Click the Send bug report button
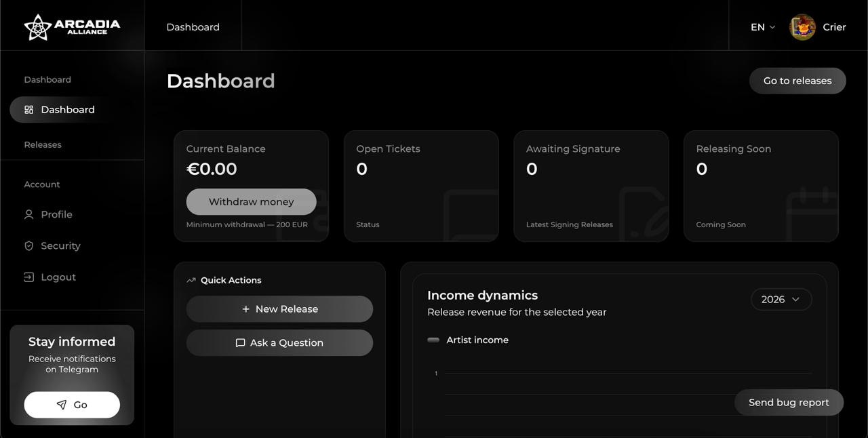 pyautogui.click(x=789, y=403)
